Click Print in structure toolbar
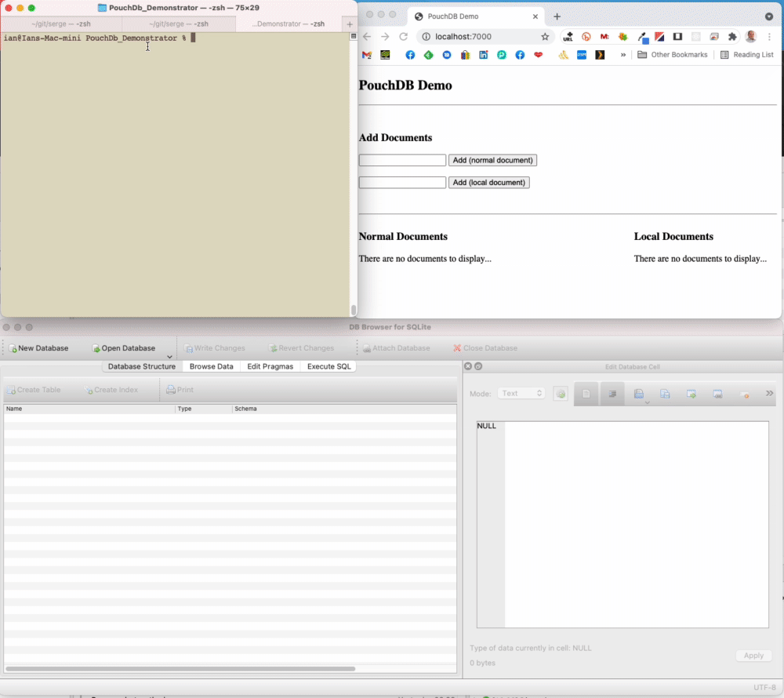784x698 pixels. pyautogui.click(x=180, y=390)
